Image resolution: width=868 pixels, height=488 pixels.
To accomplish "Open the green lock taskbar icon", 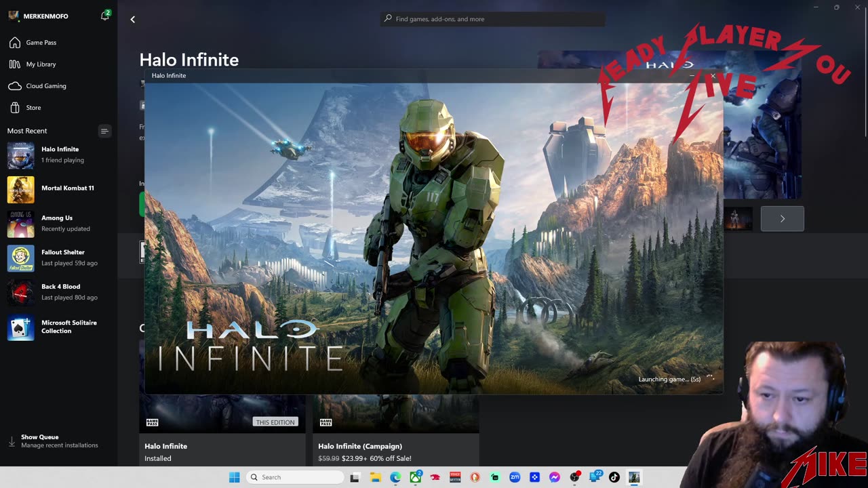I will click(x=495, y=477).
